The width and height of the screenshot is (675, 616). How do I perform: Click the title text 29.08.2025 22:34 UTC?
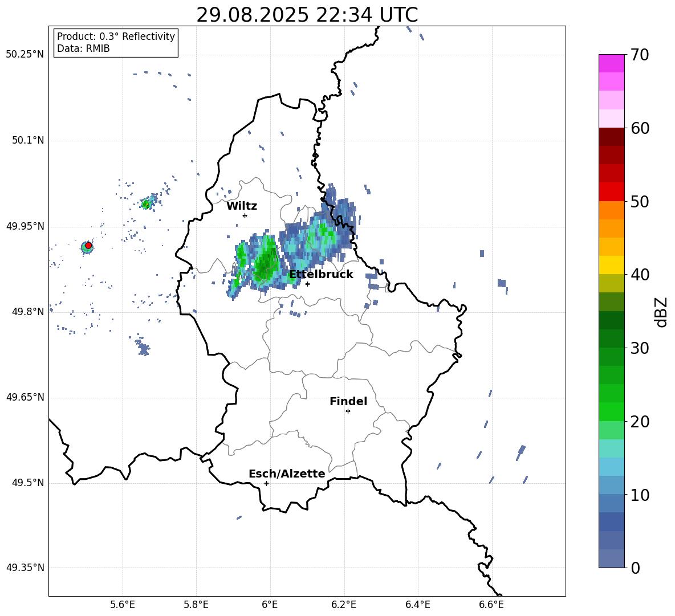(x=307, y=15)
